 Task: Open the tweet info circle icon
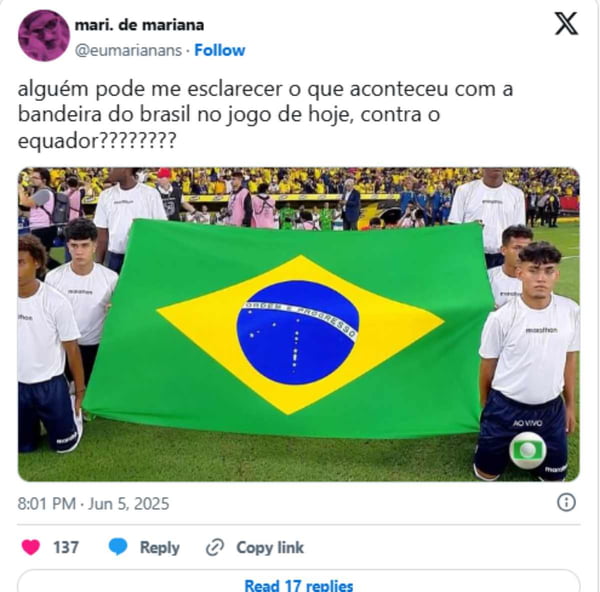[566, 502]
